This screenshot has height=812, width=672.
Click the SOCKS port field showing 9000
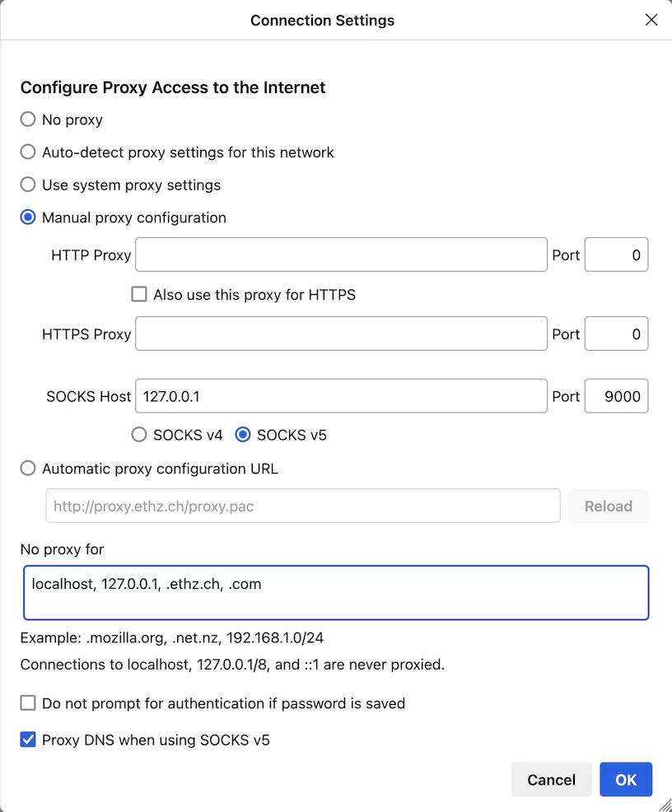[x=616, y=396]
